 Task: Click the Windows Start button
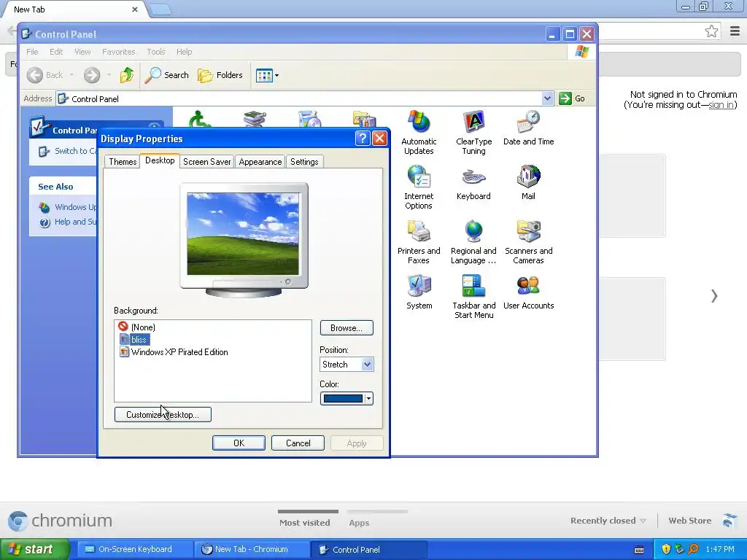[34, 549]
